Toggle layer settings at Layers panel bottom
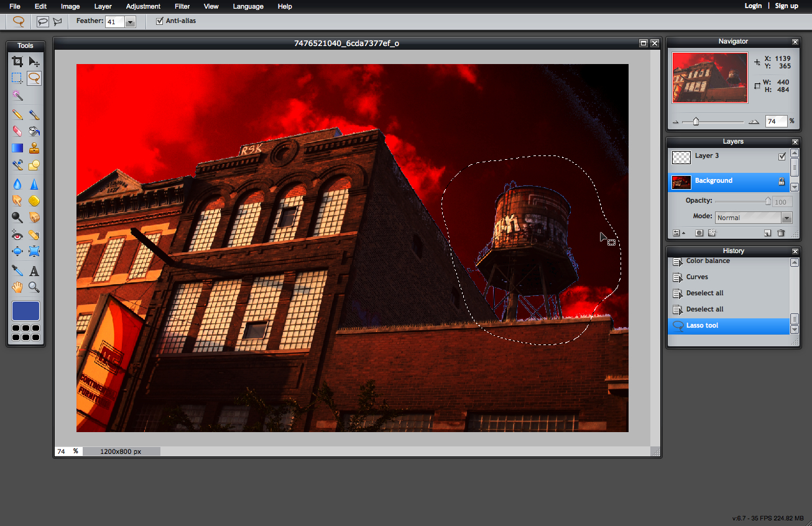This screenshot has height=526, width=812. (679, 233)
